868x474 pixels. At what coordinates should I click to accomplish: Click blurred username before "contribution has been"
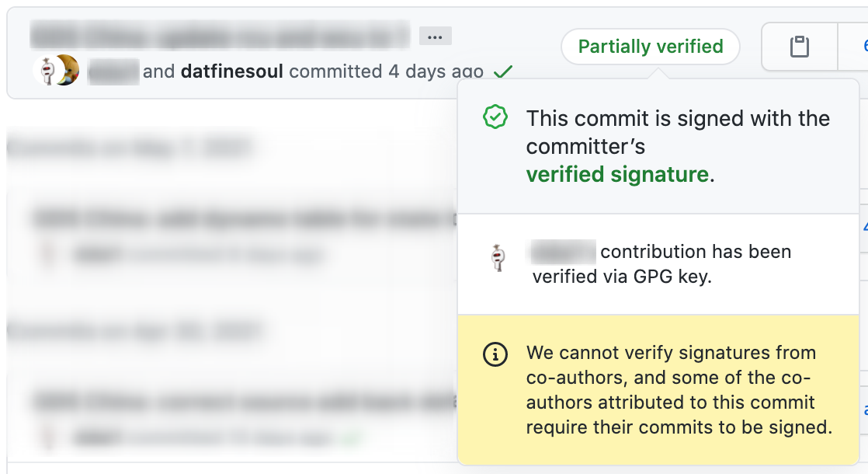pos(564,252)
